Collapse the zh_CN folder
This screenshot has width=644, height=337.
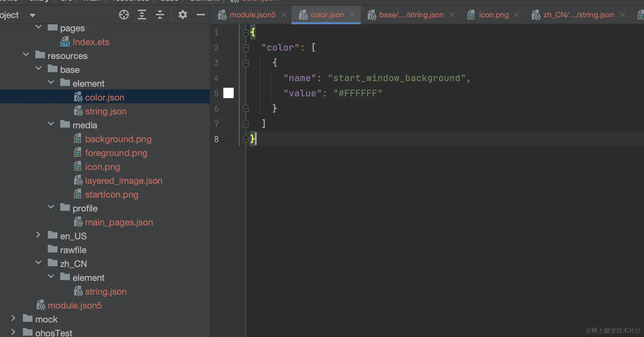38,263
